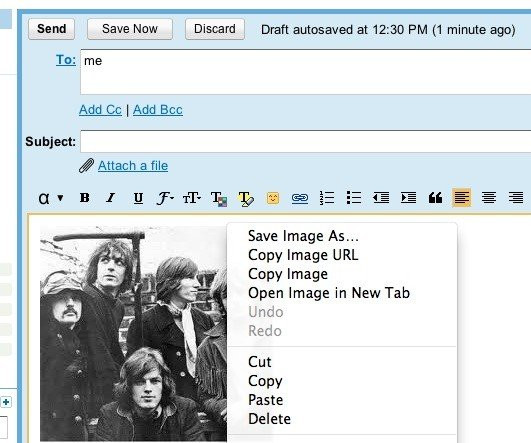The height and width of the screenshot is (443, 531).
Task: Select right text alignment
Action: click(516, 198)
